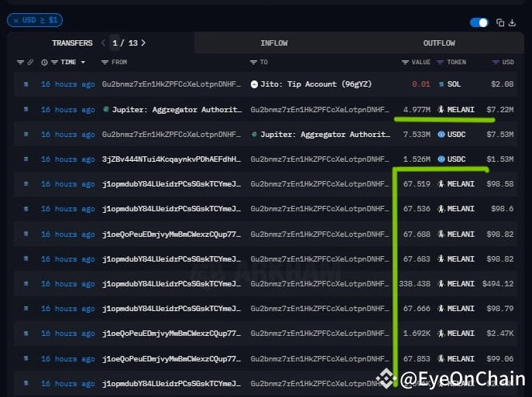Open Jupiter: Aggregator Authority sender on 4.977M row

tap(177, 110)
